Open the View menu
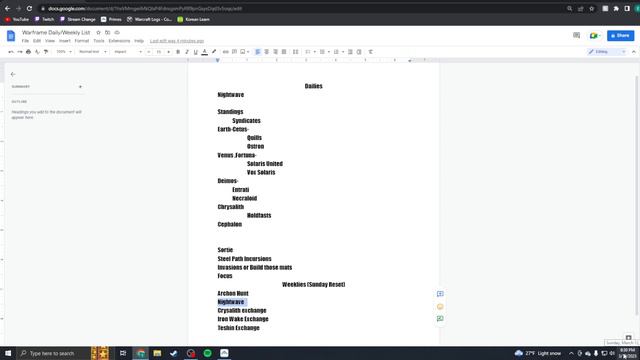The height and width of the screenshot is (360, 640). [50, 41]
